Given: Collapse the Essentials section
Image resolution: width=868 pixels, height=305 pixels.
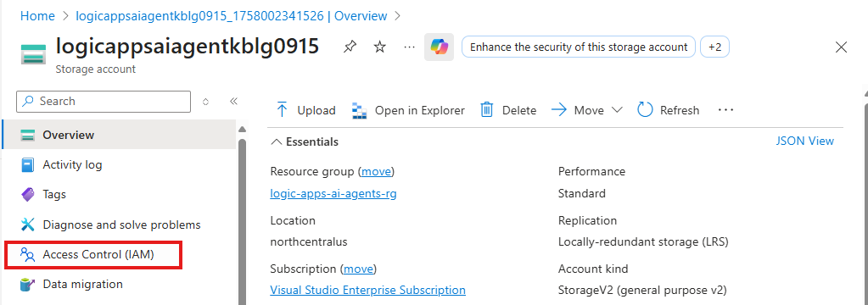Looking at the screenshot, I should 276,142.
